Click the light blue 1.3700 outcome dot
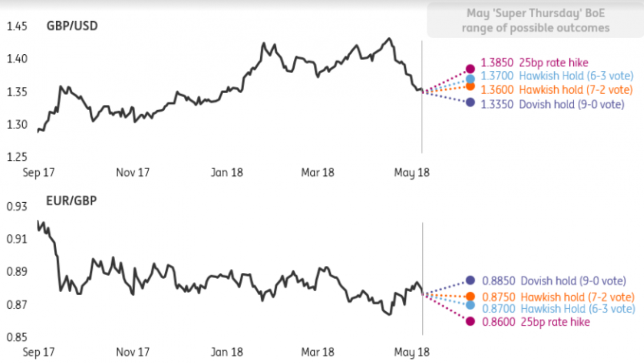The image size is (644, 363). [470, 79]
